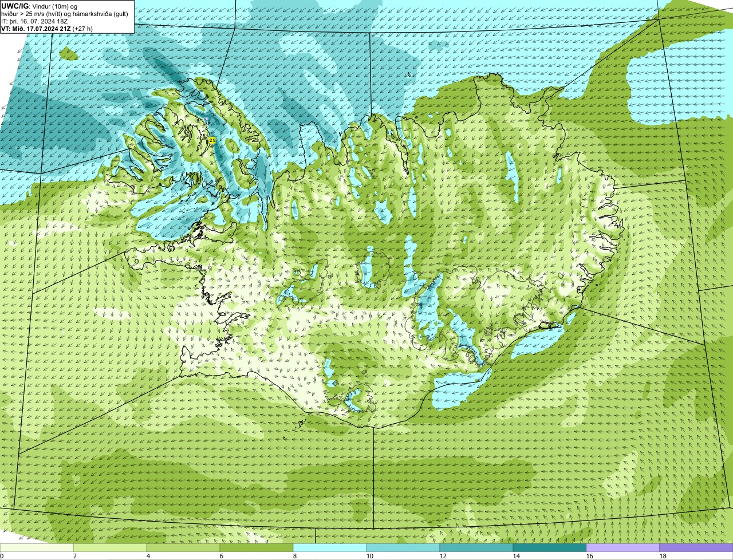
Task: Click the legend tick label '6'
Action: pyautogui.click(x=222, y=556)
